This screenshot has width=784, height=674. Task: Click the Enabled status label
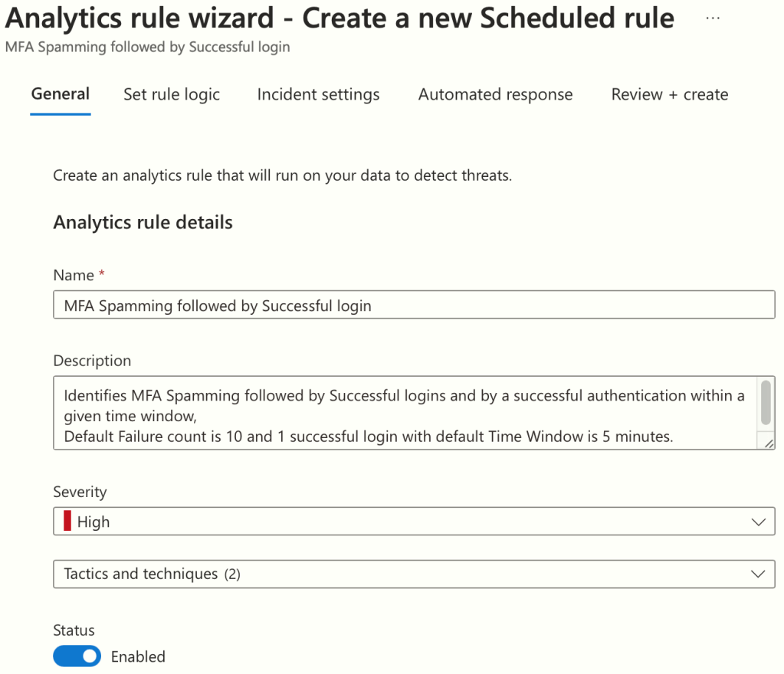(138, 657)
